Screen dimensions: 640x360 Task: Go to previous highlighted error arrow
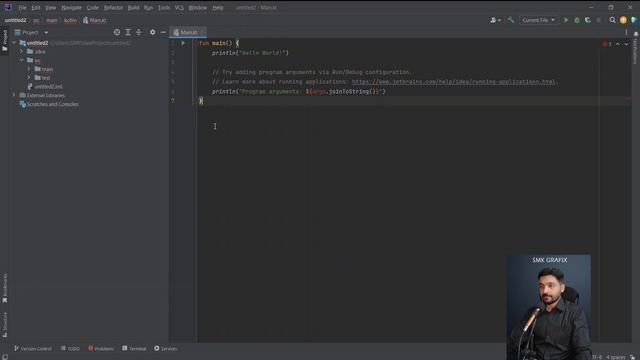click(618, 44)
